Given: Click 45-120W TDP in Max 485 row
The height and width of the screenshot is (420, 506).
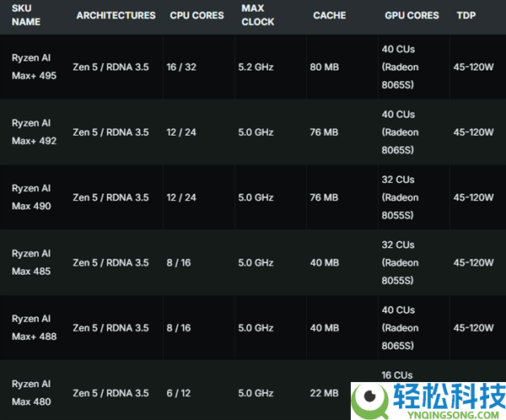Looking at the screenshot, I should (x=473, y=262).
